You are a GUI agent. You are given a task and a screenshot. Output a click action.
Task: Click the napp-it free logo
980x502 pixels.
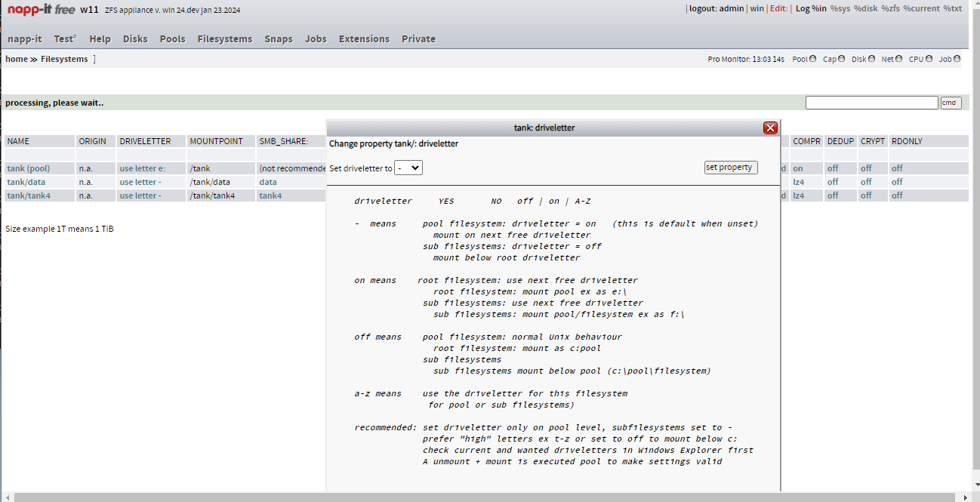click(41, 10)
